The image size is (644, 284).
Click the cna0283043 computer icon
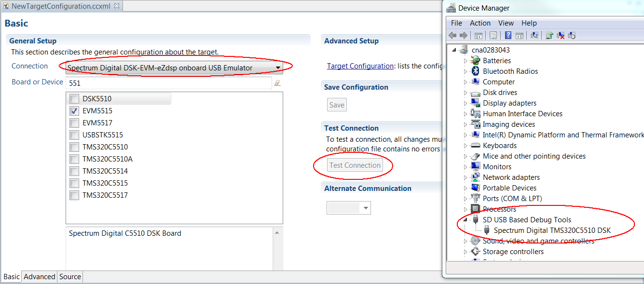tap(464, 50)
